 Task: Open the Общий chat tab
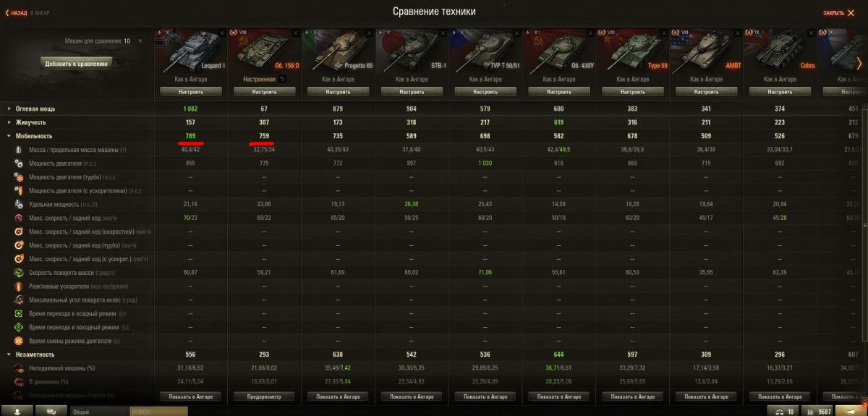click(x=99, y=411)
